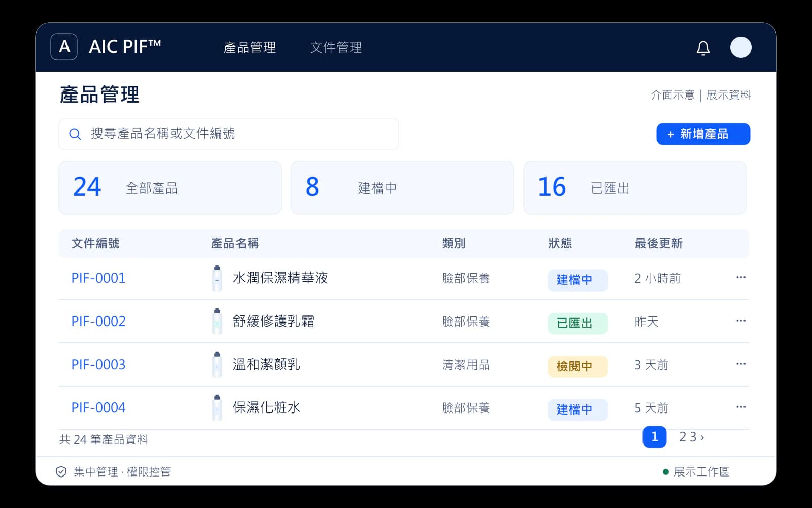The height and width of the screenshot is (508, 812).
Task: Click the AIC PIF logo icon
Action: (64, 47)
